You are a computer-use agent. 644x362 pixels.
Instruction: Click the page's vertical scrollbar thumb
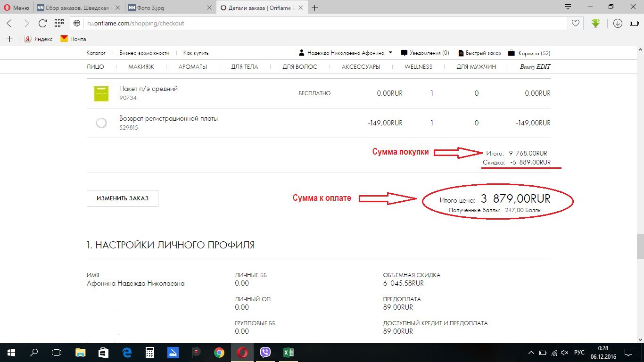[x=640, y=246]
